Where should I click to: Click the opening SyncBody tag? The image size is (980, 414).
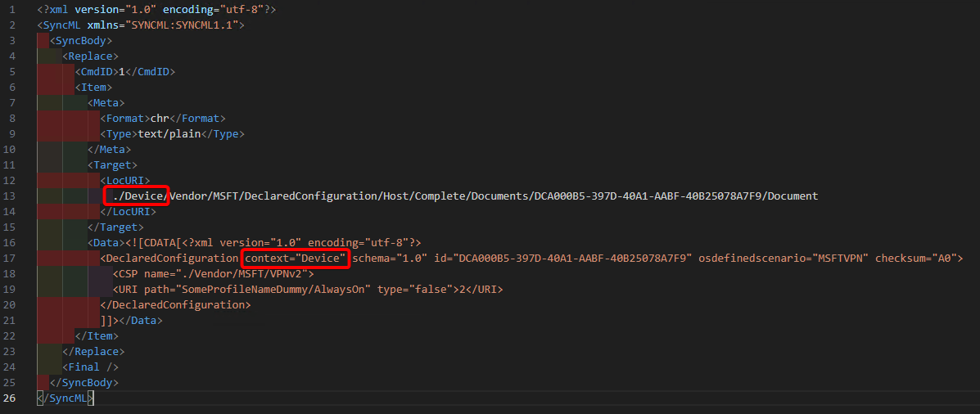coord(81,41)
